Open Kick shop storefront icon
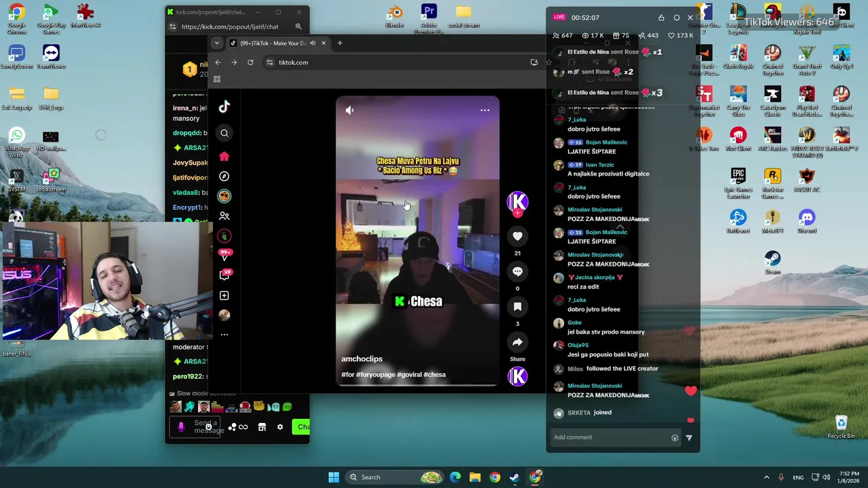The image size is (868, 488). pos(262,427)
